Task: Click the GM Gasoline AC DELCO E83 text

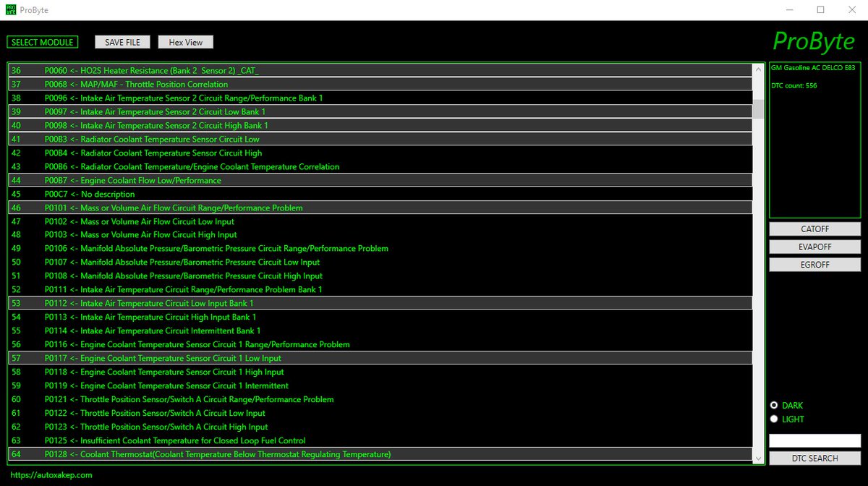Action: 812,67
